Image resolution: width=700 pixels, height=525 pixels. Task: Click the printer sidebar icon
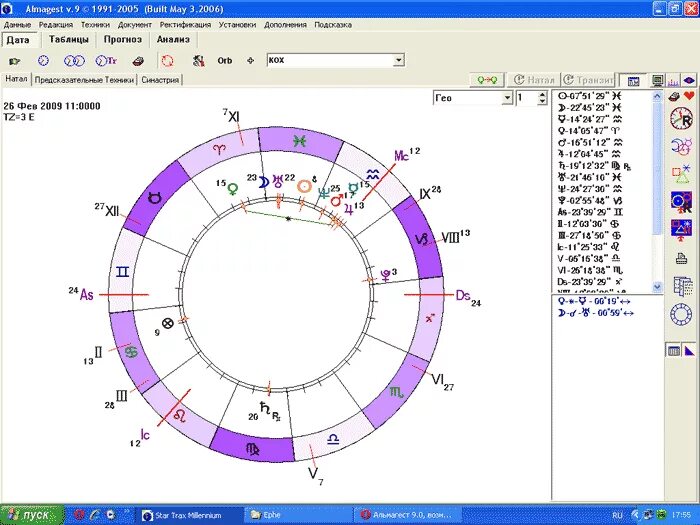coord(682,258)
